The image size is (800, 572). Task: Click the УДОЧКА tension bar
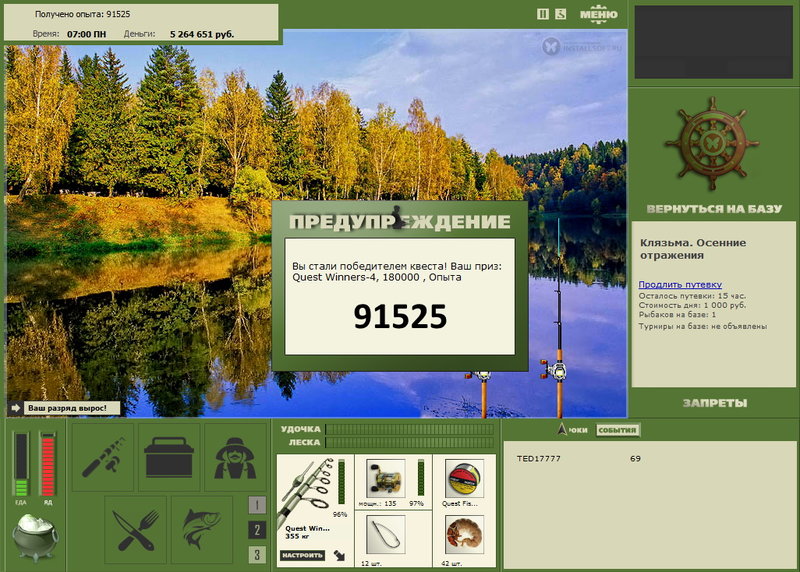(409, 429)
